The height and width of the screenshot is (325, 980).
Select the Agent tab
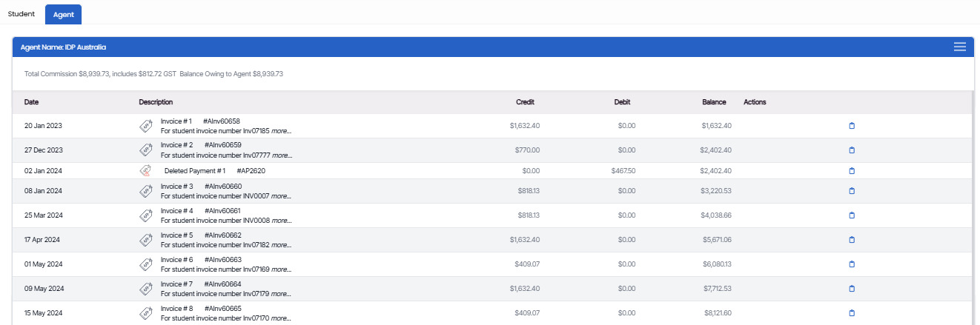(x=64, y=15)
